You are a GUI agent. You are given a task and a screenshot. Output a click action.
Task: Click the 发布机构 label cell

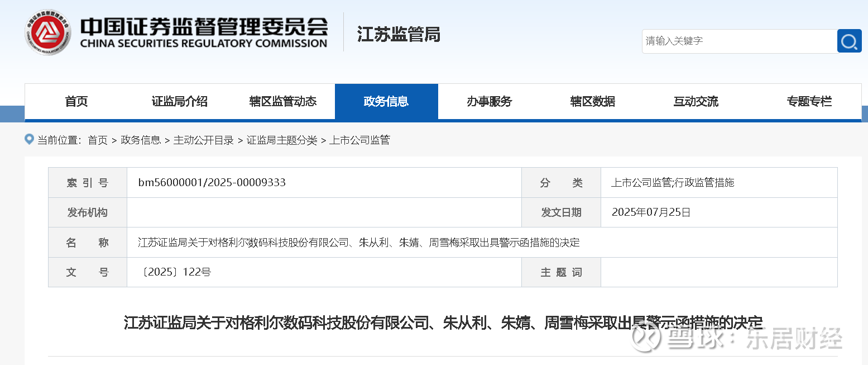pos(88,212)
